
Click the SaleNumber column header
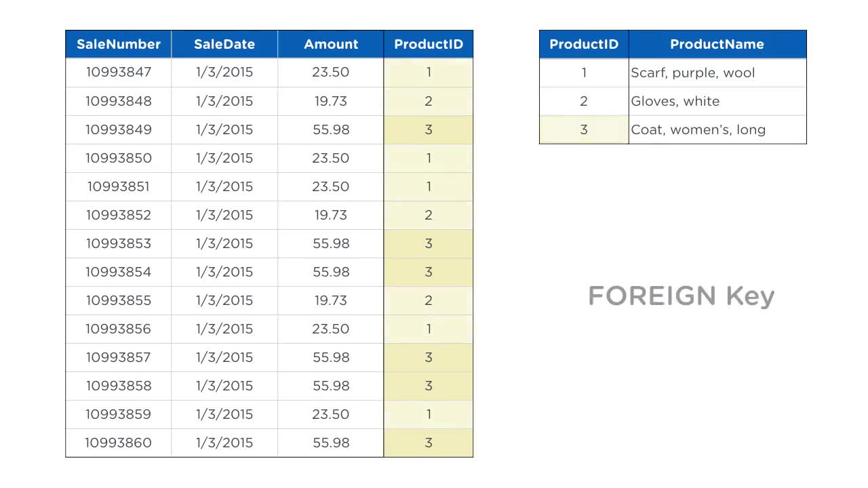click(x=119, y=44)
